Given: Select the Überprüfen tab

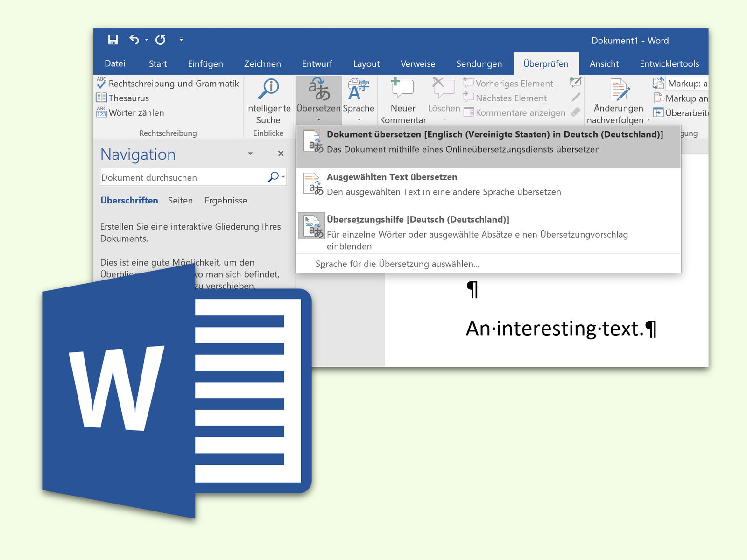Looking at the screenshot, I should (546, 63).
